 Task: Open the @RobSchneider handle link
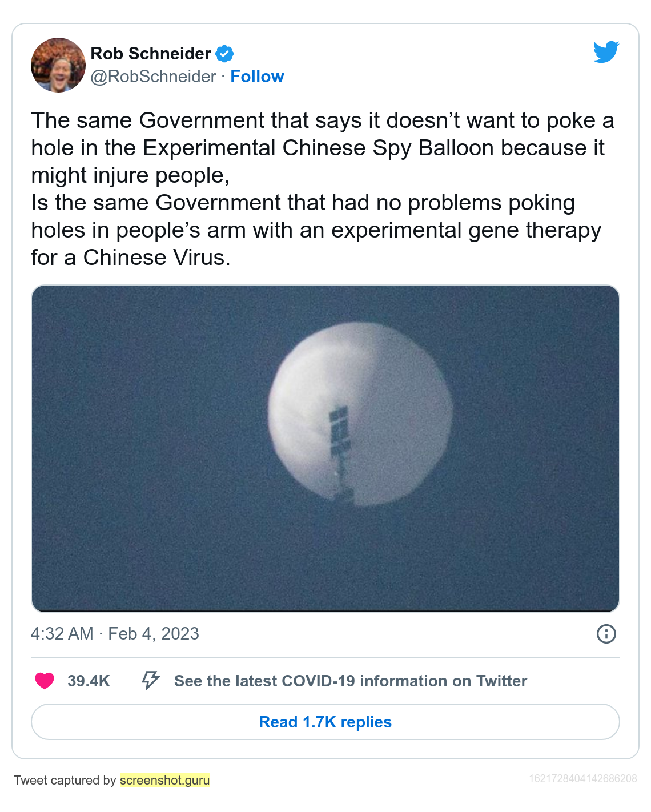(x=153, y=77)
